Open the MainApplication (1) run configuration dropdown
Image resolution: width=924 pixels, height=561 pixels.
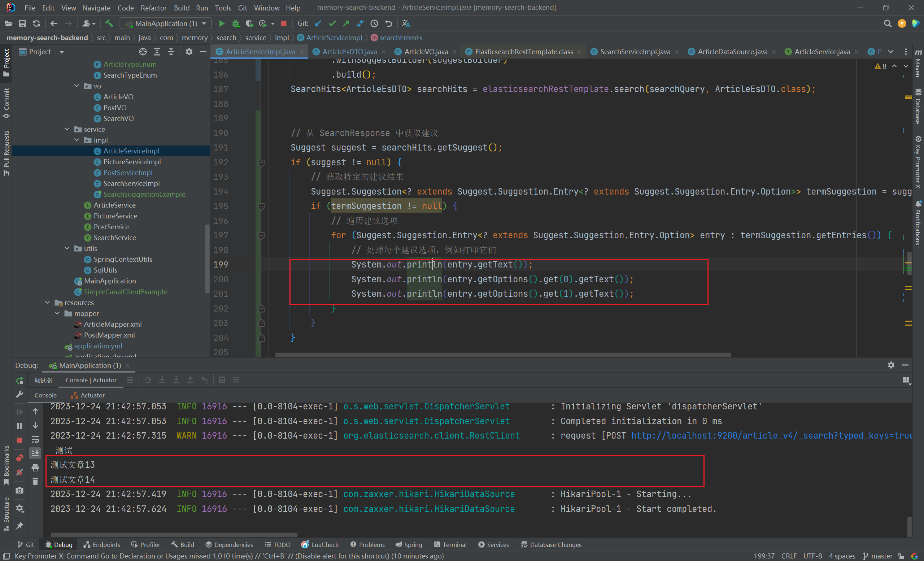166,23
